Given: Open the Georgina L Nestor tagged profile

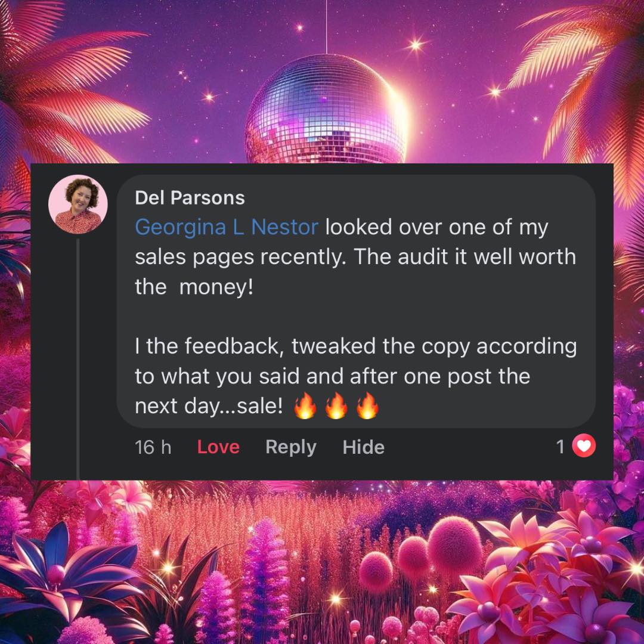Looking at the screenshot, I should click(227, 227).
